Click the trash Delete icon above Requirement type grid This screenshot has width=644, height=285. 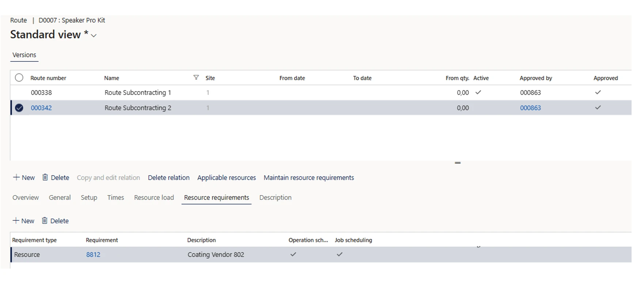45,221
